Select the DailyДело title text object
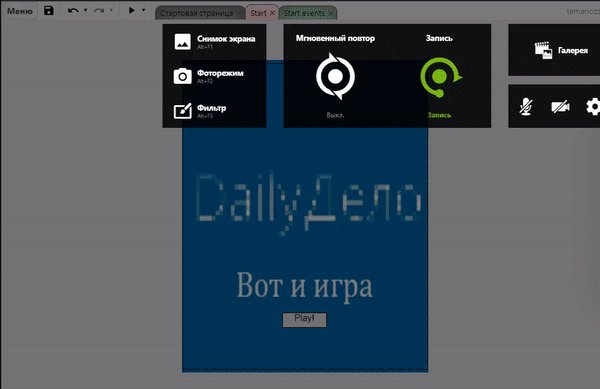Viewport: 600px width, 389px height. [x=308, y=202]
